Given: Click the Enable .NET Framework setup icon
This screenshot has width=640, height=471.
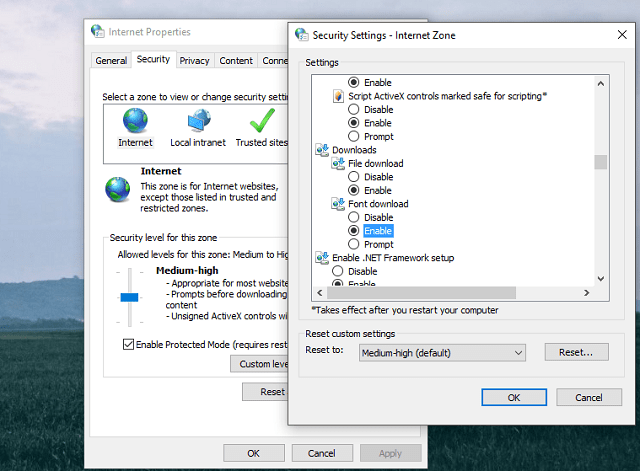Looking at the screenshot, I should pyautogui.click(x=322, y=258).
